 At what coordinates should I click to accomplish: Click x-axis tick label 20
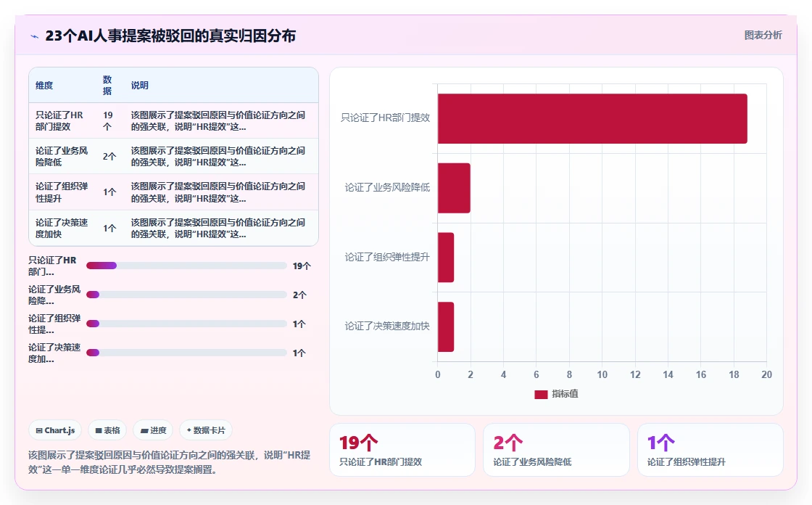pyautogui.click(x=766, y=374)
